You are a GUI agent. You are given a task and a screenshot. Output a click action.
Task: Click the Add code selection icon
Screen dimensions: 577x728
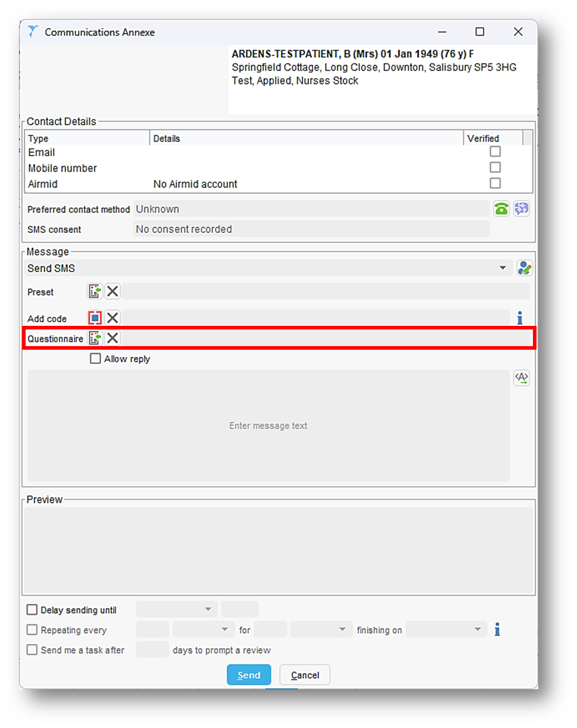[x=95, y=318]
